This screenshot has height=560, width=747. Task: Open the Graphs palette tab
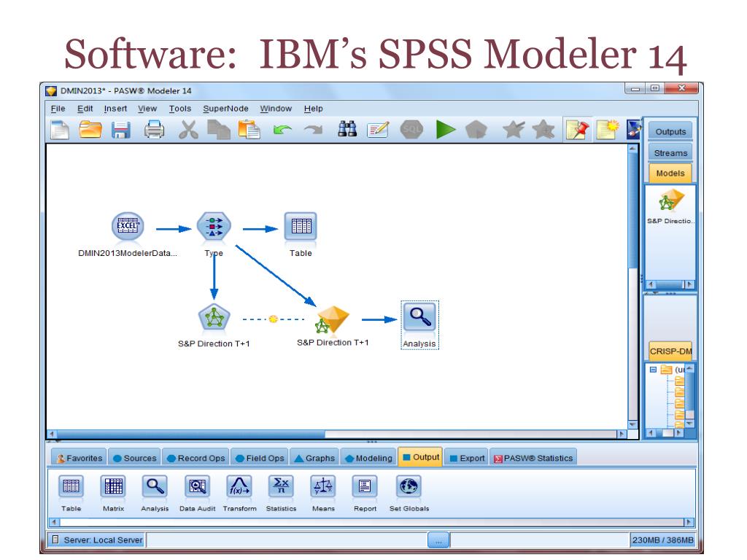314,458
